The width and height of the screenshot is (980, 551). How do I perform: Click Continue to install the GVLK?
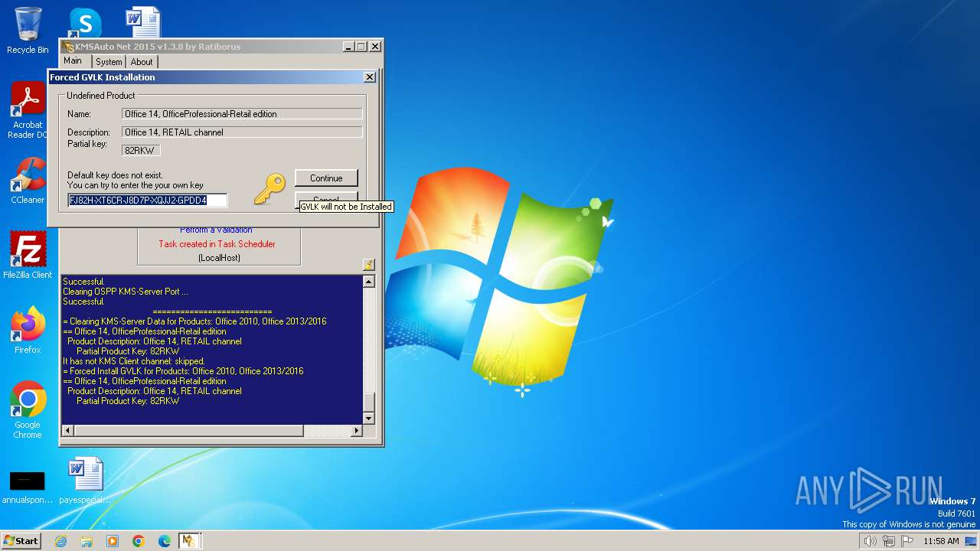[326, 178]
